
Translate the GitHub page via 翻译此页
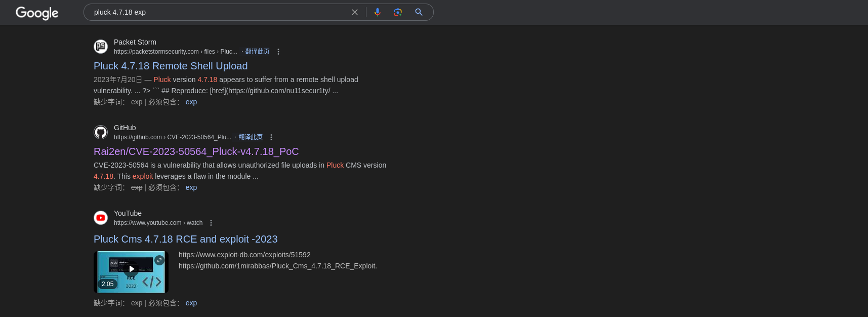click(251, 137)
